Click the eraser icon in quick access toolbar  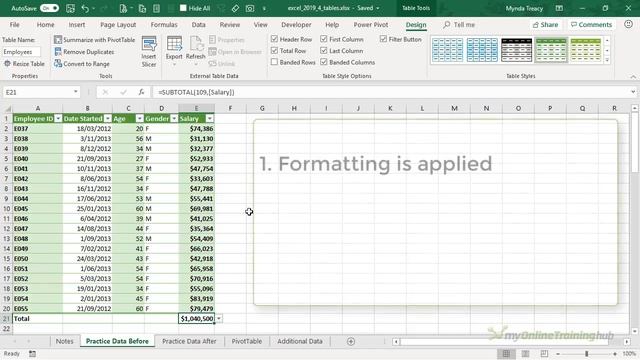[x=235, y=8]
